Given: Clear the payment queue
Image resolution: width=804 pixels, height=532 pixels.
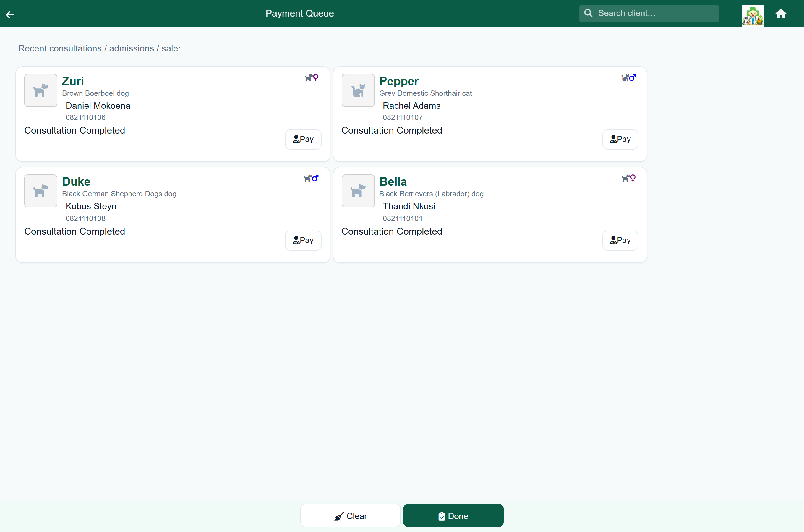Looking at the screenshot, I should click(x=351, y=516).
